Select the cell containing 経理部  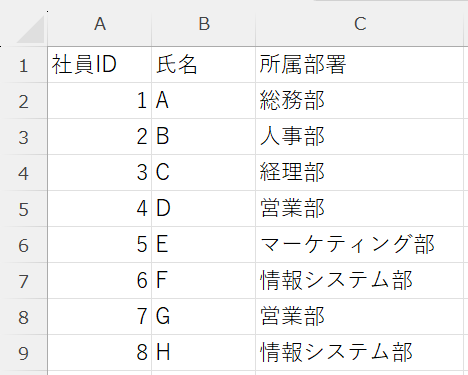click(359, 173)
